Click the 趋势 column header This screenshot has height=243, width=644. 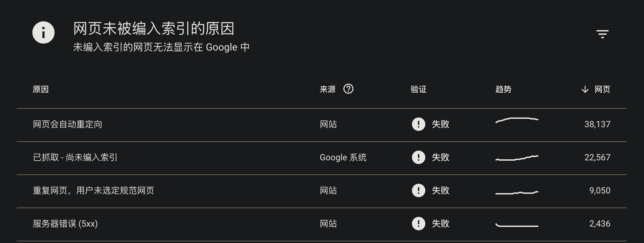[503, 89]
